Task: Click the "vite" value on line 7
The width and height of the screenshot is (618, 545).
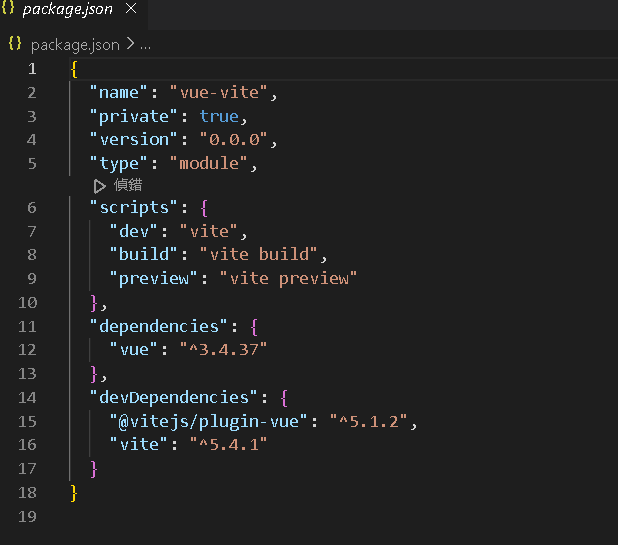Action: click(209, 231)
